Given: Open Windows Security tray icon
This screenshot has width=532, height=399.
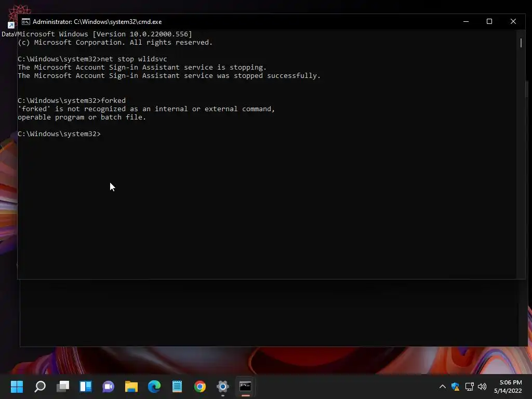Looking at the screenshot, I should pyautogui.click(x=455, y=387).
